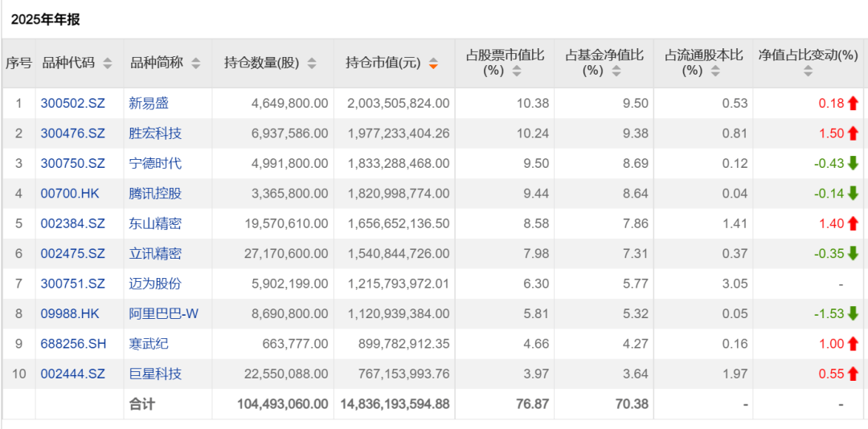Screen dimensions: 868x429
Task: Click 东山精密 stock name
Action: [x=155, y=223]
